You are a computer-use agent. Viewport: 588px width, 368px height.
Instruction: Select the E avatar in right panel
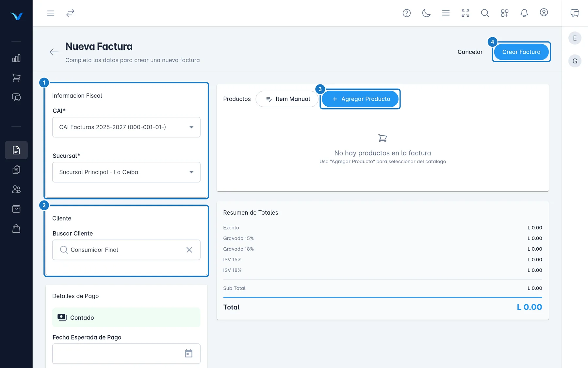(575, 38)
